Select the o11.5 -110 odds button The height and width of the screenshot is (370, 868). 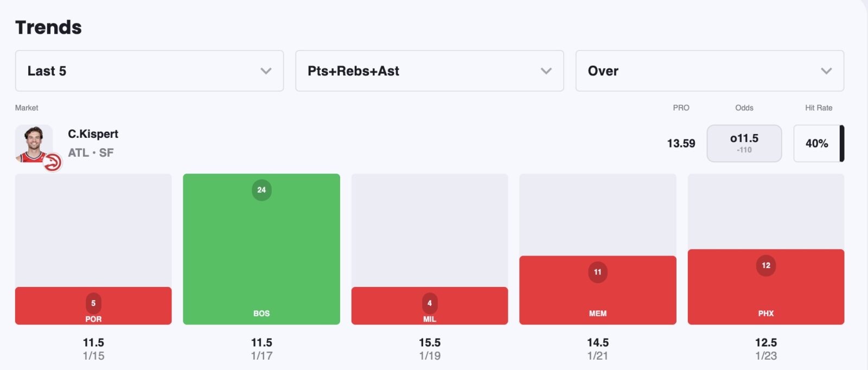tap(744, 143)
